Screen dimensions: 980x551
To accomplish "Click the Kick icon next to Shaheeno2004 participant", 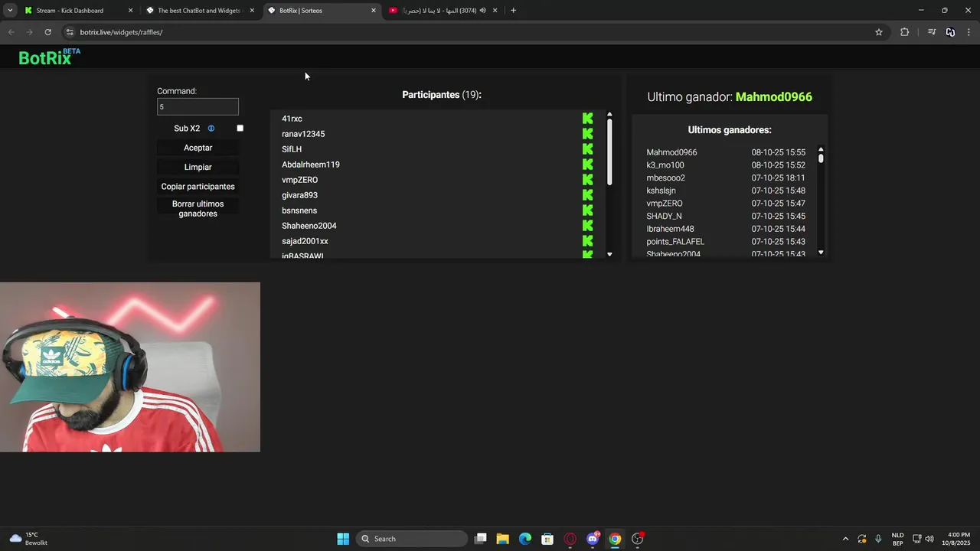I will [587, 226].
